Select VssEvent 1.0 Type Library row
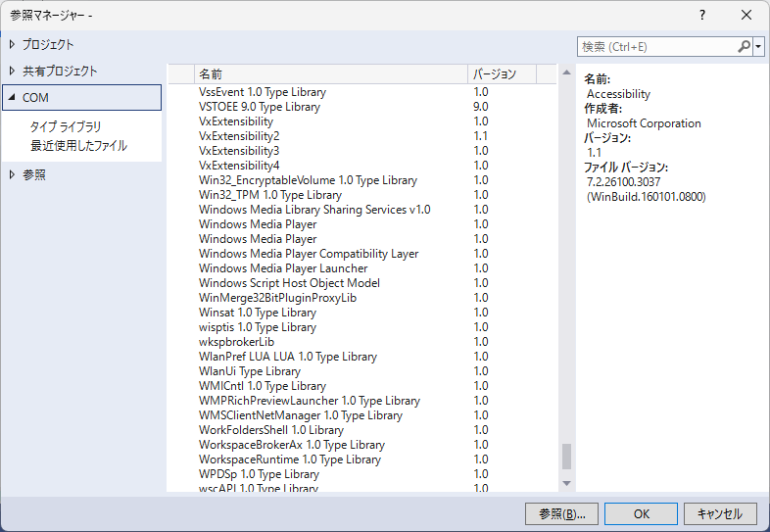This screenshot has width=770, height=532. point(362,92)
